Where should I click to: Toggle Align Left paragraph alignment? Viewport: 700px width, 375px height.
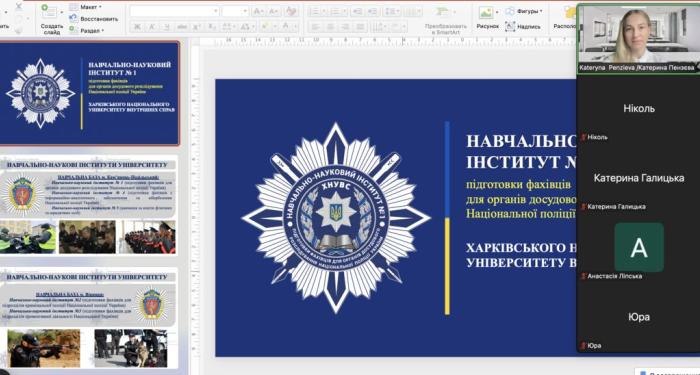(316, 27)
